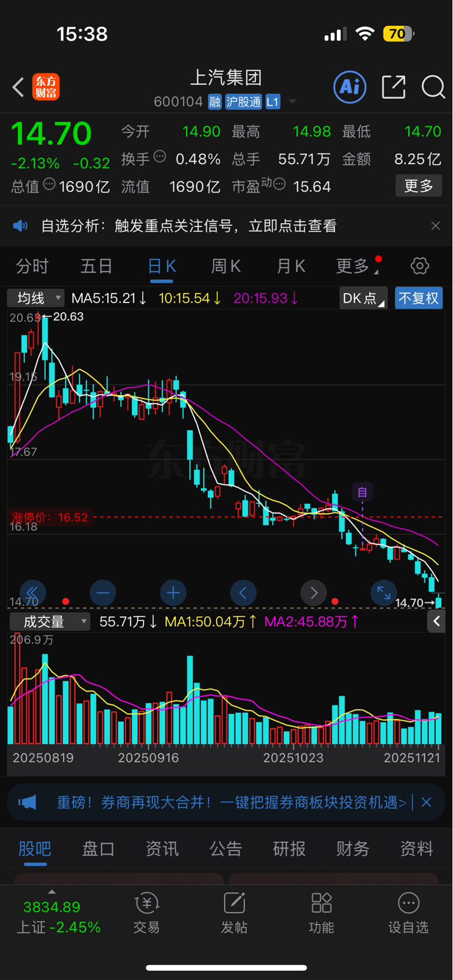Tap the battery indicator in status bar
The width and height of the screenshot is (453, 980).
click(x=399, y=34)
